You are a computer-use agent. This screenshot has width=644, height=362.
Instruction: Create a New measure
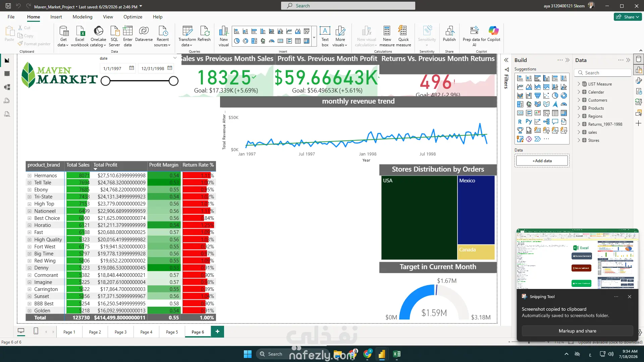[x=387, y=36]
